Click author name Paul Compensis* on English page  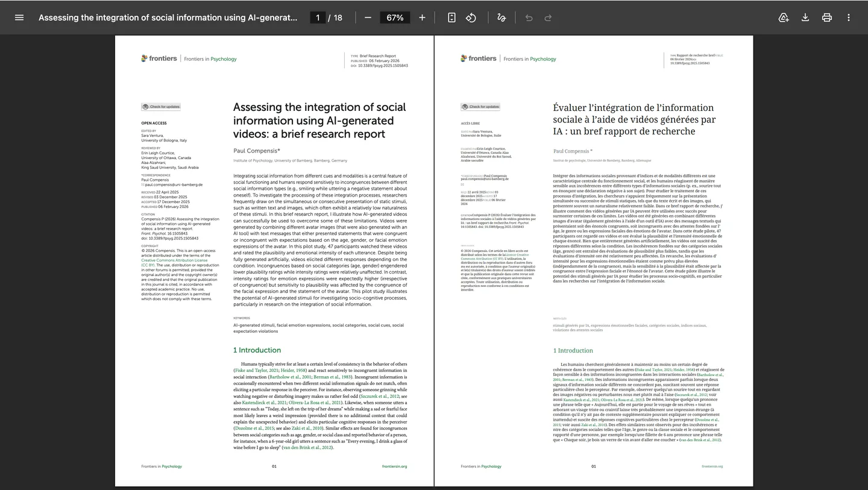pos(257,151)
